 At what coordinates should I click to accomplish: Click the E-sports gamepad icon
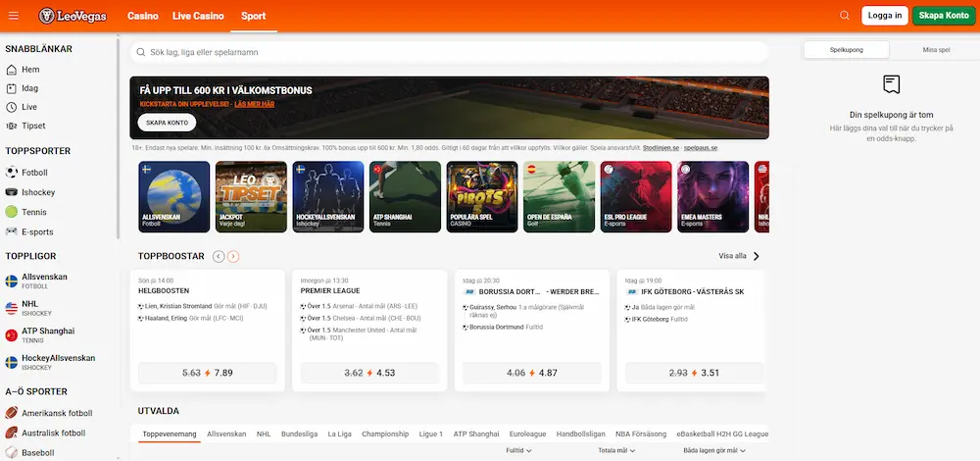click(x=11, y=231)
